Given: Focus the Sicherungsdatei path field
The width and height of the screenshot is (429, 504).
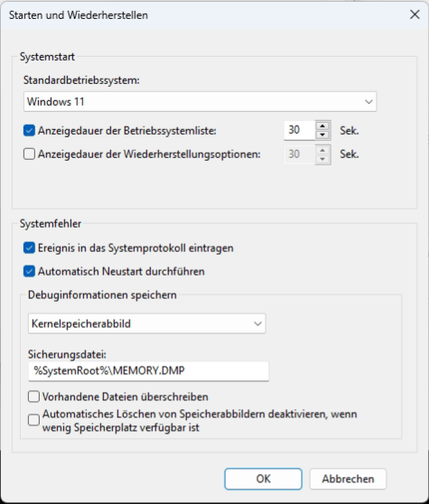Looking at the screenshot, I should 148,371.
